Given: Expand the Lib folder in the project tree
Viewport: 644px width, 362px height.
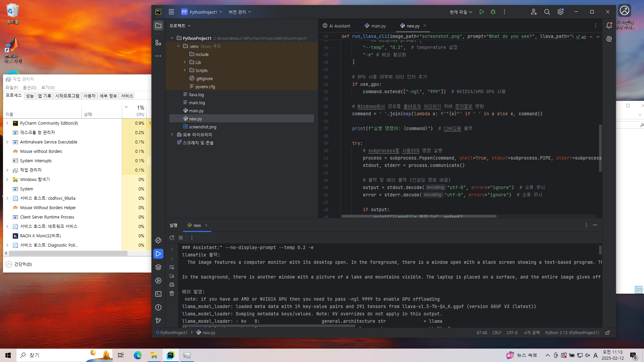Looking at the screenshot, I should click(x=184, y=62).
